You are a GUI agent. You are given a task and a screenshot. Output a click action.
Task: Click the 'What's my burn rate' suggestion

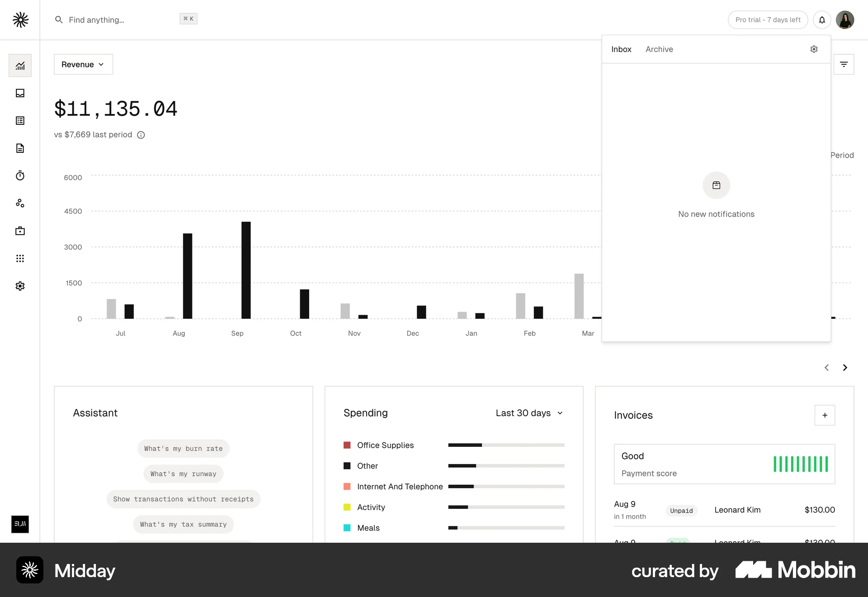tap(183, 449)
